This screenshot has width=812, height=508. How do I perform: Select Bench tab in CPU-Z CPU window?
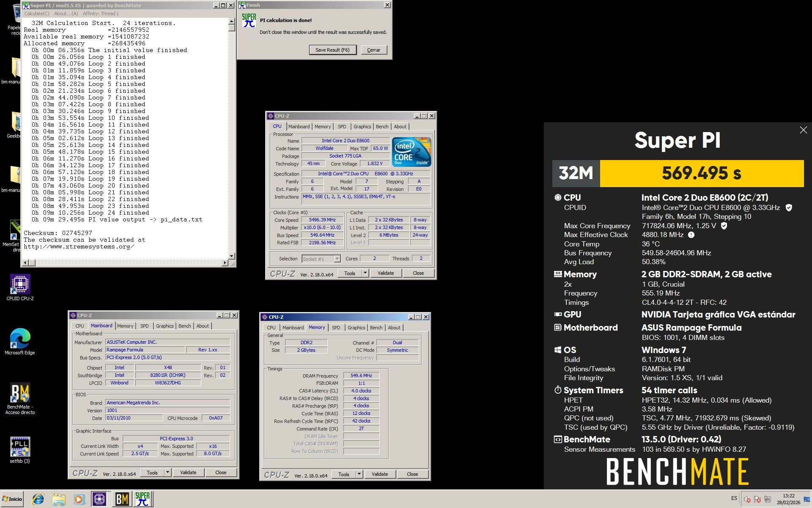click(381, 127)
